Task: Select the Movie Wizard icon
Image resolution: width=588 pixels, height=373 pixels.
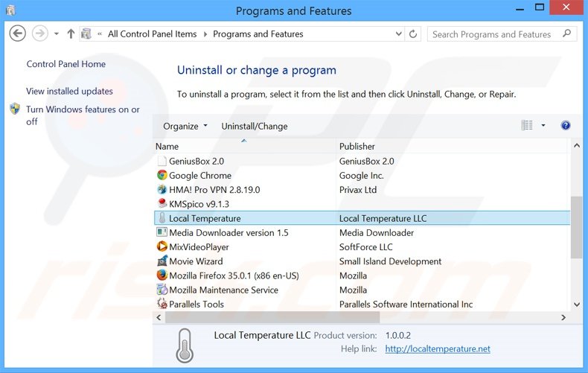Action: (x=162, y=261)
